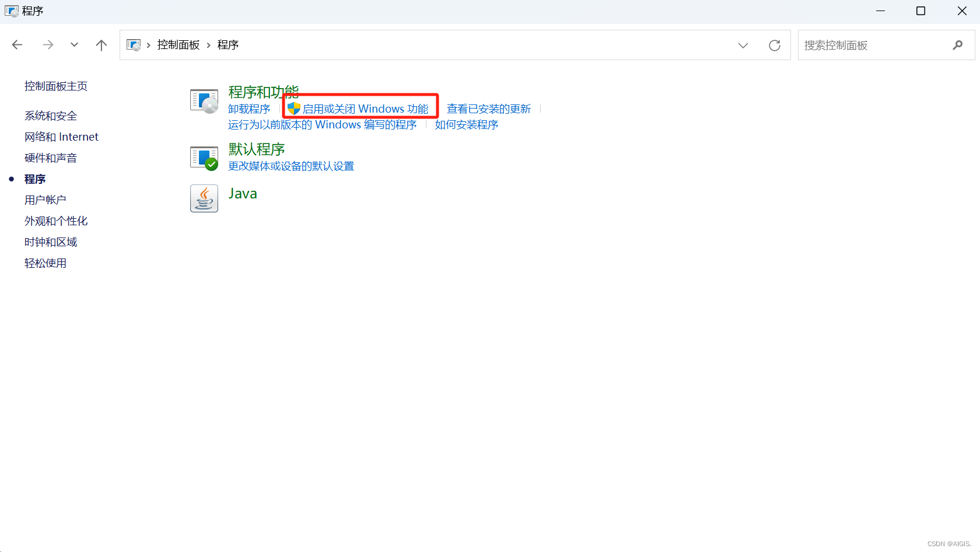Click 卸载程序 link
Viewport: 980px width, 552px height.
tap(249, 109)
